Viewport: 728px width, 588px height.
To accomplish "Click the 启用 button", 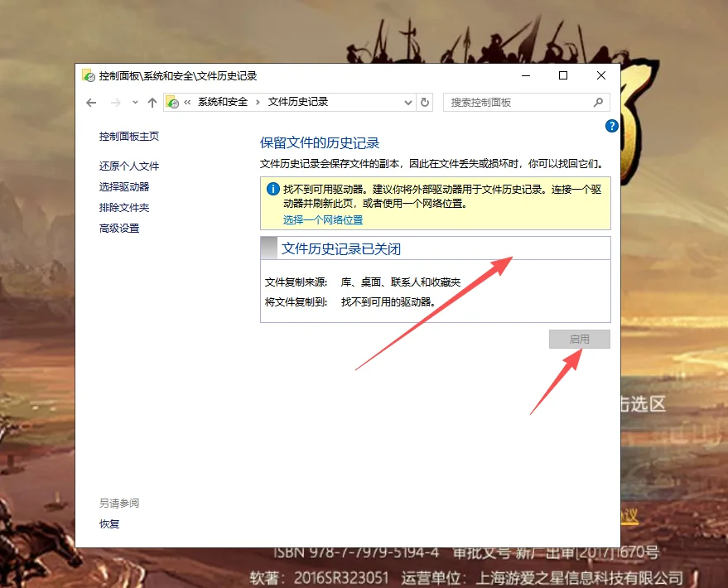I will tap(580, 340).
